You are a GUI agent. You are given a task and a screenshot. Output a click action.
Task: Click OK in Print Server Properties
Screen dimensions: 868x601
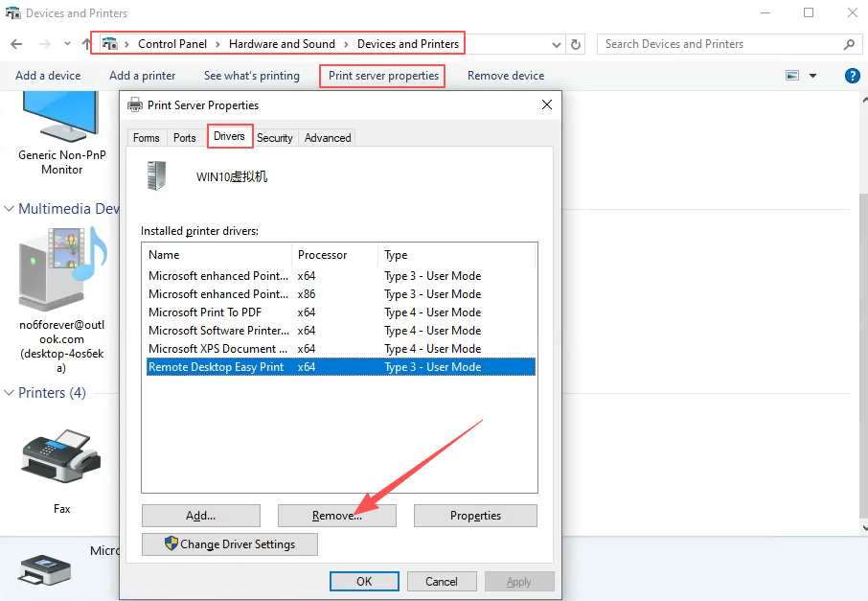pos(364,582)
